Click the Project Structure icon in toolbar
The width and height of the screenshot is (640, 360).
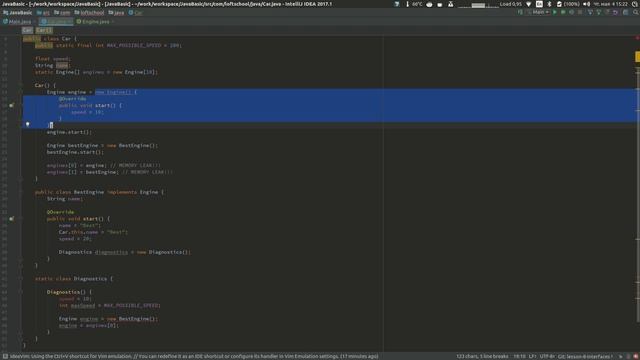pyautogui.click(x=626, y=12)
